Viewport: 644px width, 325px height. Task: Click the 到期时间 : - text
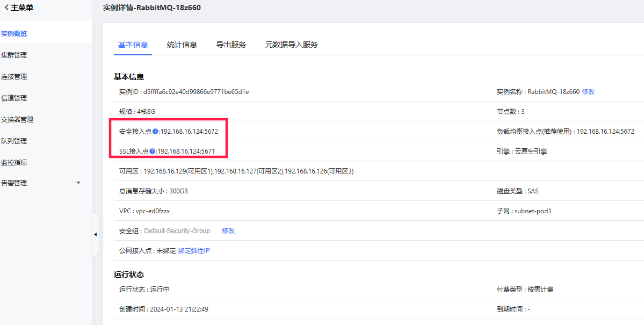coord(513,309)
